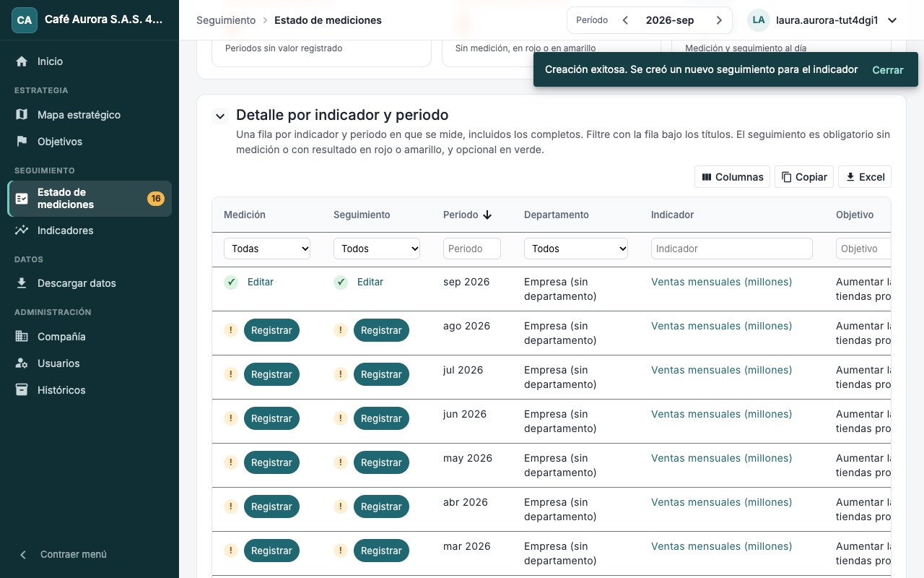Click the Descargar datos download icon

click(22, 283)
